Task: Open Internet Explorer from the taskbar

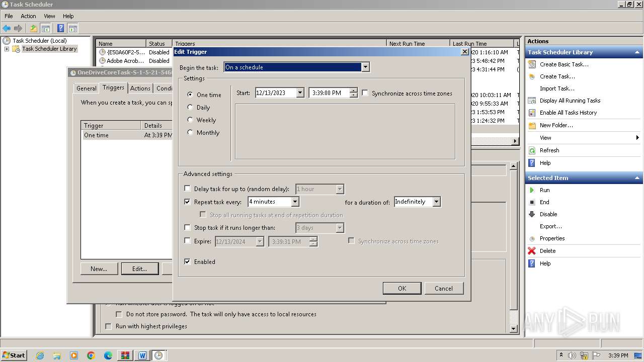Action: [40, 355]
